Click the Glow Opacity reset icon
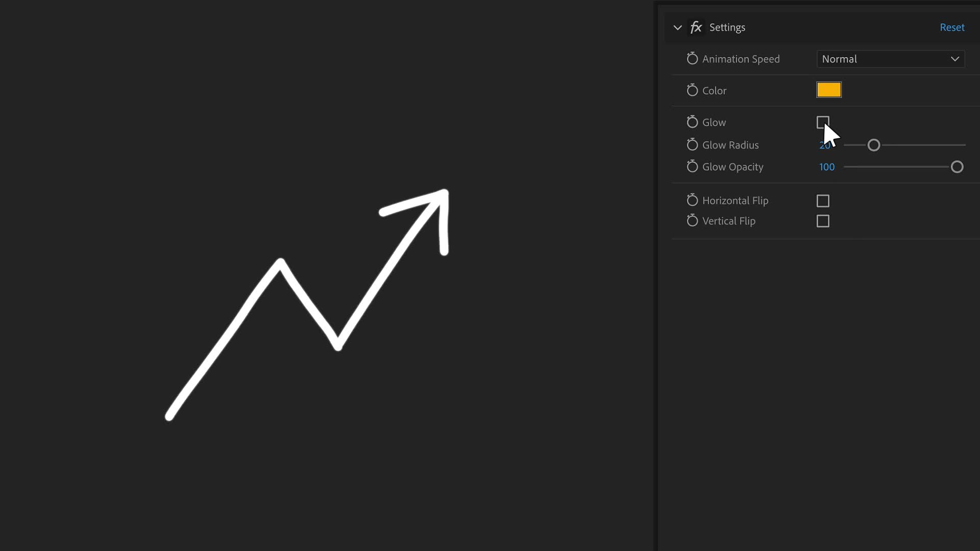 point(692,167)
